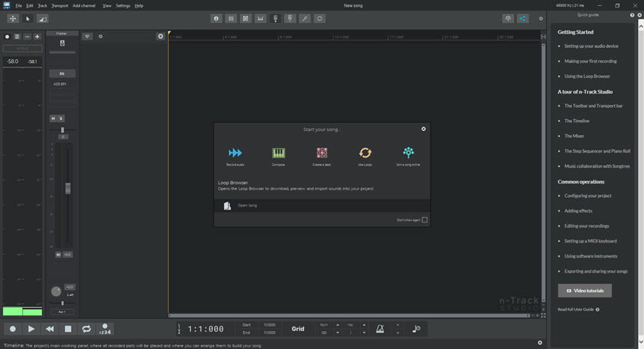The height and width of the screenshot is (349, 644).
Task: Click the add track plus button
Action: pos(160,36)
